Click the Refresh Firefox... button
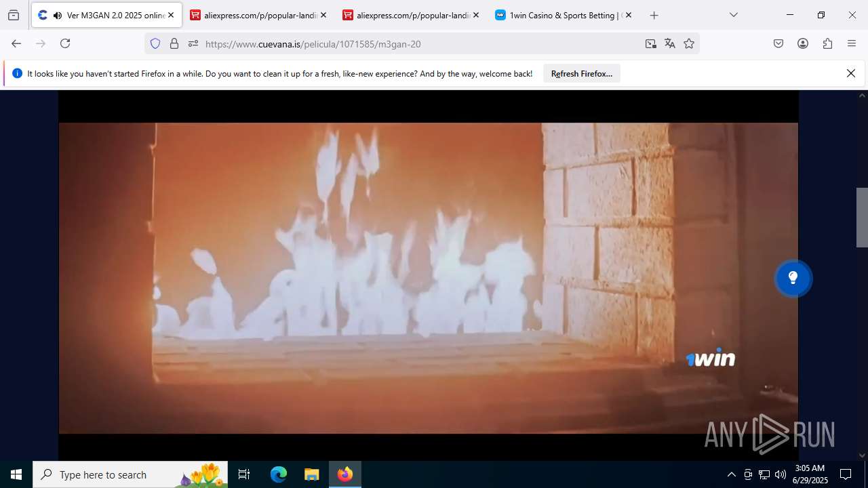The height and width of the screenshot is (488, 868). click(582, 73)
